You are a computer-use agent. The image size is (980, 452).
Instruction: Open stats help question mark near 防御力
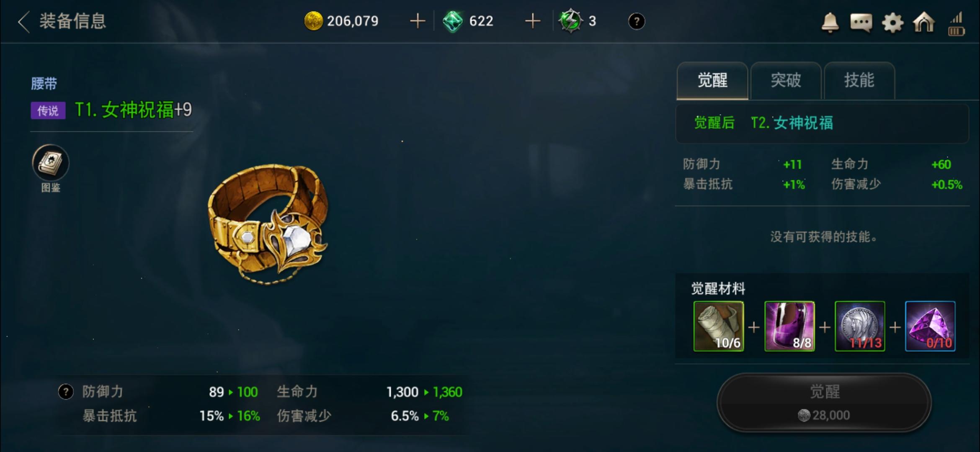[66, 392]
